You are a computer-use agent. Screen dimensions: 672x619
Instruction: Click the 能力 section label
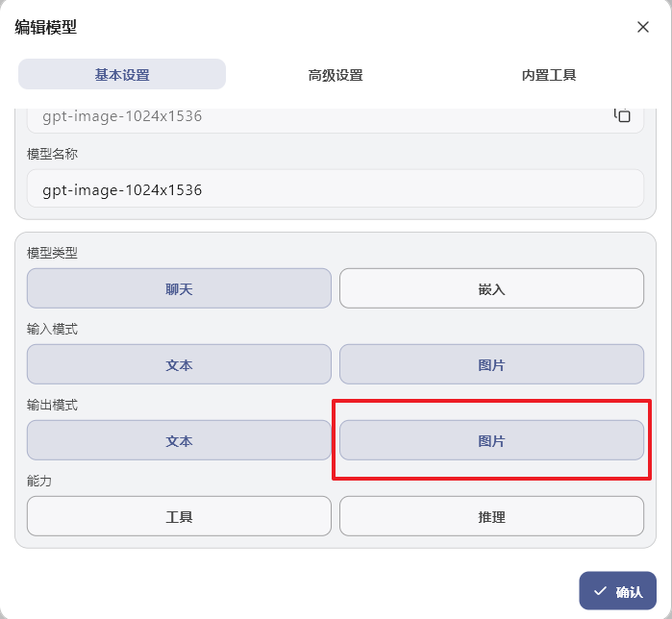pos(39,481)
